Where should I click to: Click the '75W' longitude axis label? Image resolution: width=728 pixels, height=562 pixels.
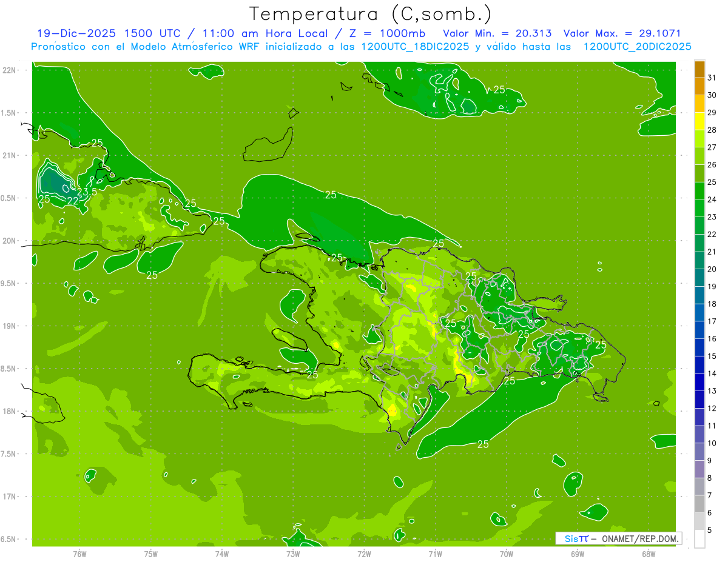pos(151,554)
